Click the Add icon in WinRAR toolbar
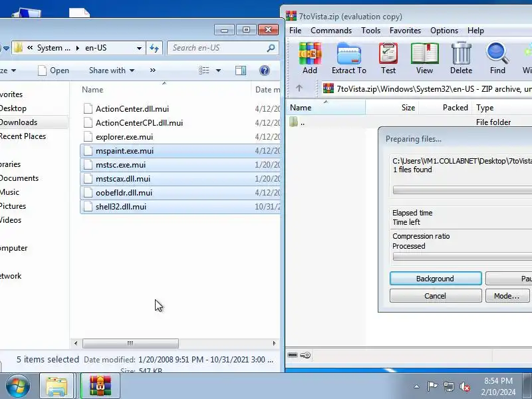Viewport: 532px width, 399px height. click(310, 54)
